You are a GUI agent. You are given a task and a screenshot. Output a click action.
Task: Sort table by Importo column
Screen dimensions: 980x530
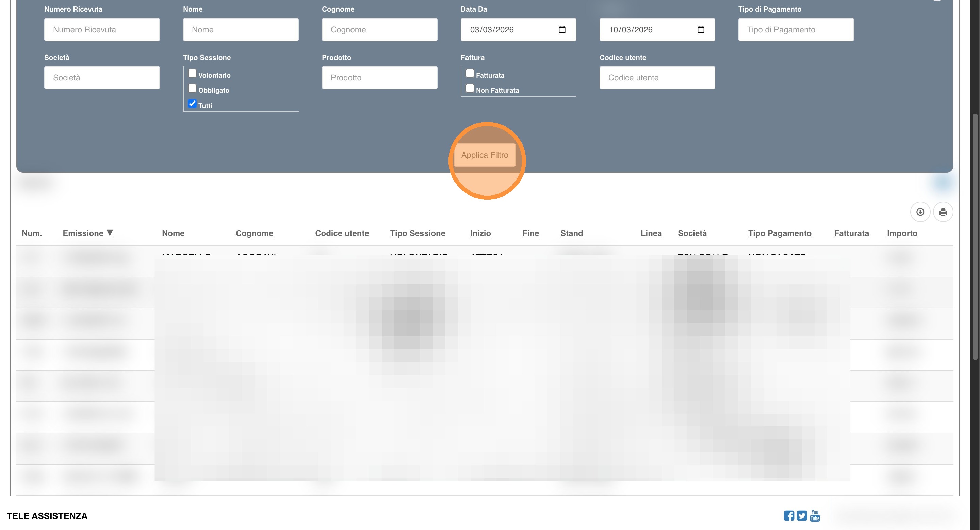click(902, 233)
